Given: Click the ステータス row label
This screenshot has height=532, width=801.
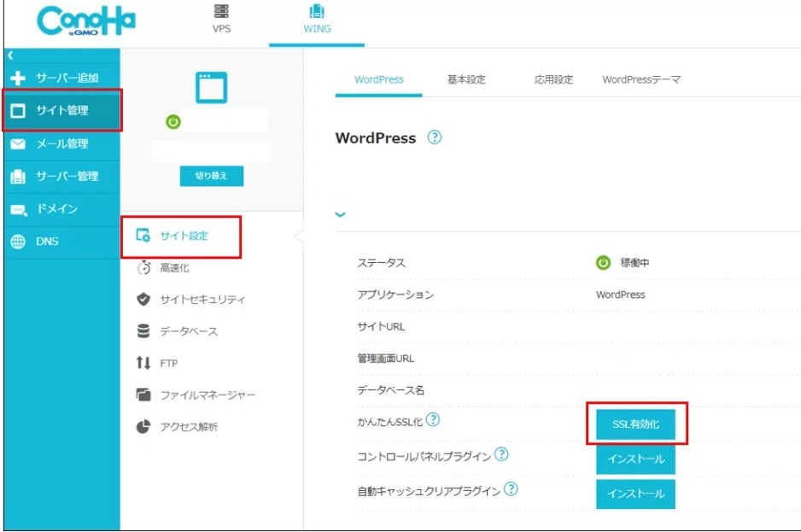Looking at the screenshot, I should (381, 263).
